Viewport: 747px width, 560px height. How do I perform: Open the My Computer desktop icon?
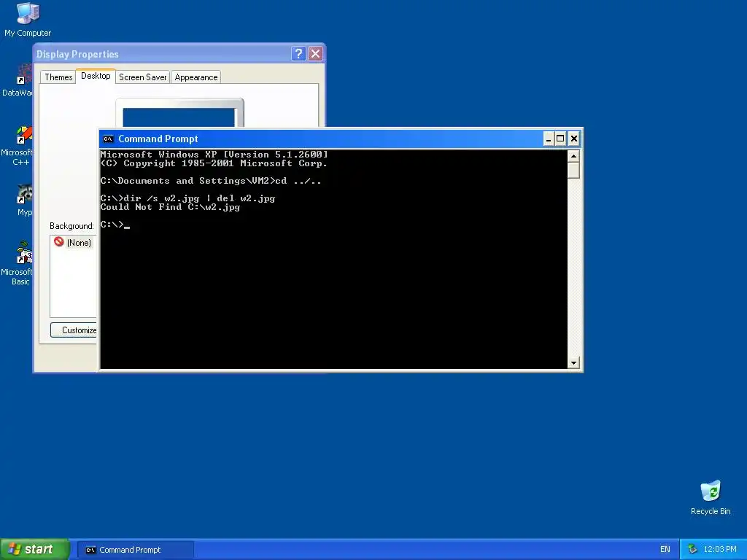click(28, 19)
